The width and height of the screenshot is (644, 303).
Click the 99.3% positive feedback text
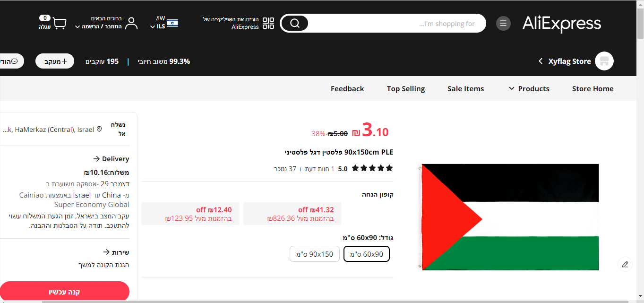tap(163, 61)
